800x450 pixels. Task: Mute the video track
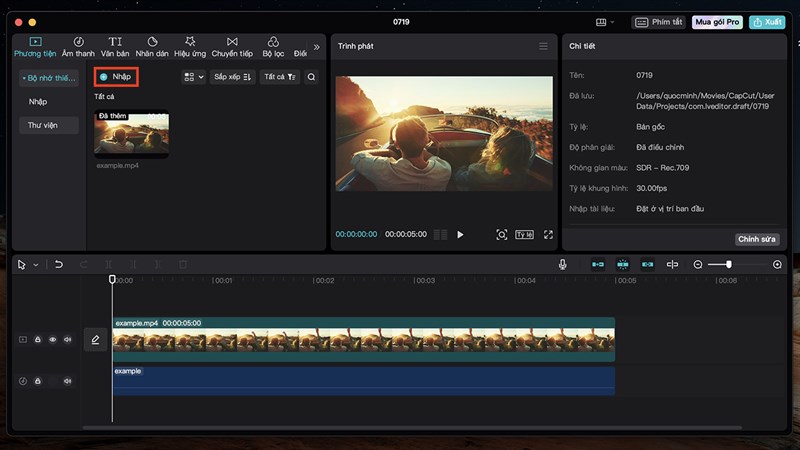click(67, 339)
